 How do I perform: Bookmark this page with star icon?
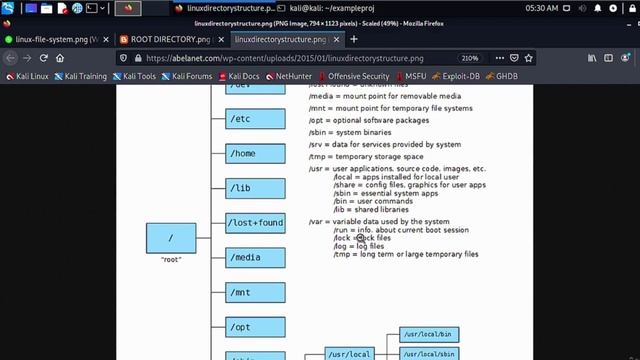[x=529, y=58]
